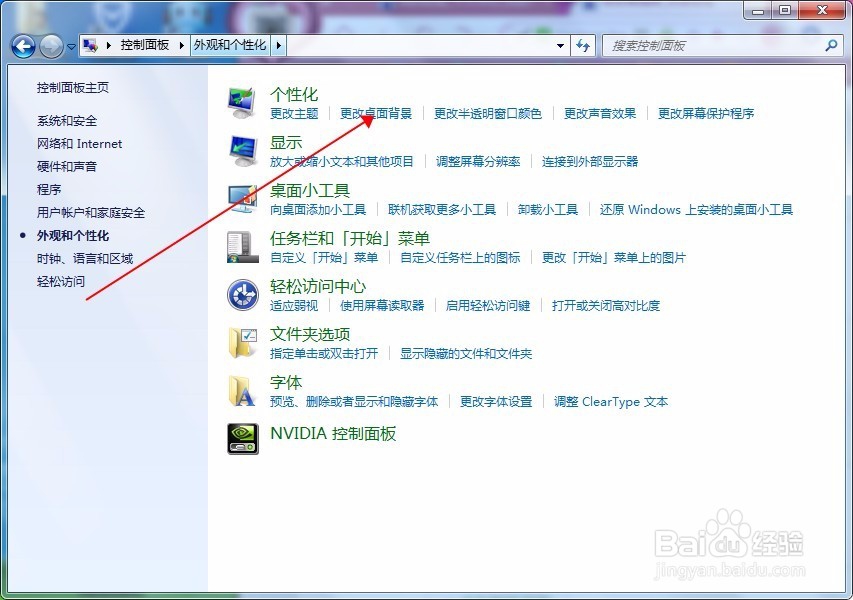This screenshot has height=600, width=853.
Task: Click the 指定单击或双击打开 link
Action: pyautogui.click(x=324, y=354)
